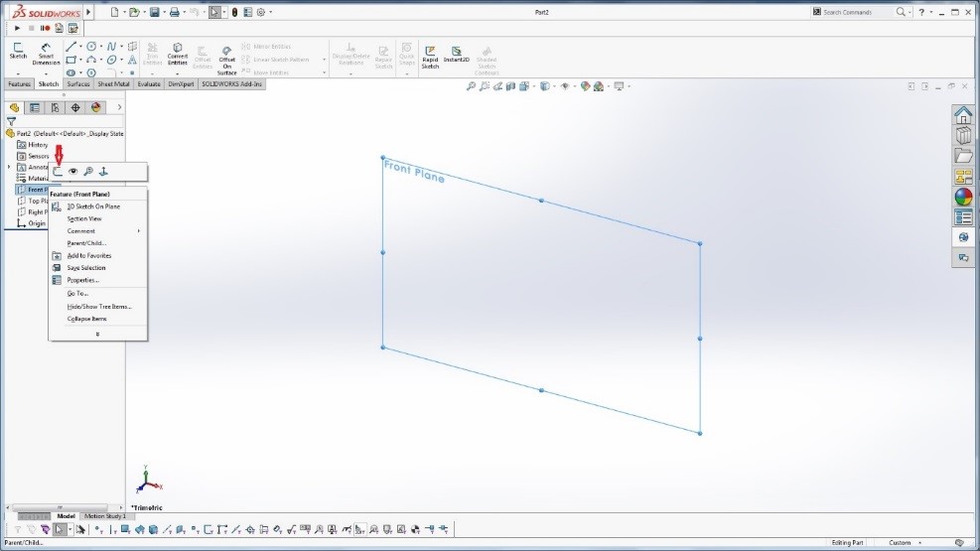Viewport: 980px width, 551px height.
Task: Click the Sketch icon in context toolbar
Action: coord(59,172)
